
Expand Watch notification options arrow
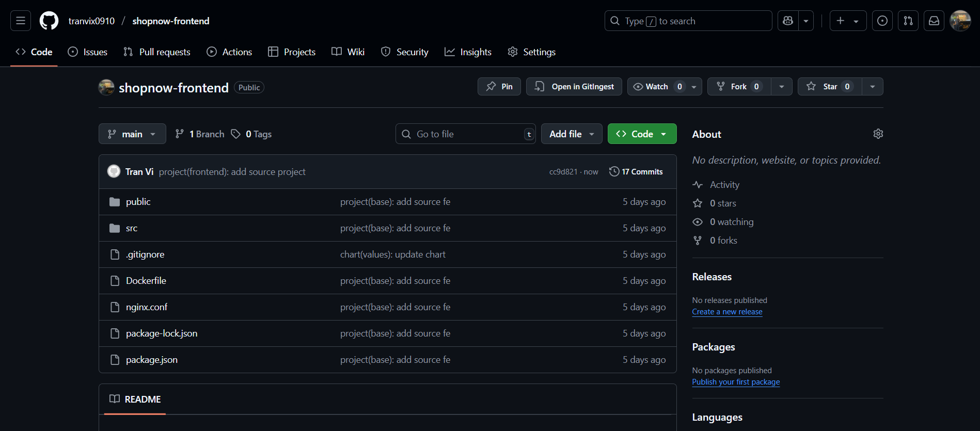pyautogui.click(x=694, y=87)
